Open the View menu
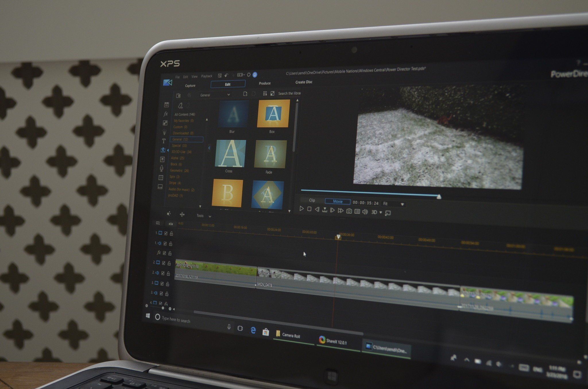Viewport: 588px width, 389px height. 194,77
